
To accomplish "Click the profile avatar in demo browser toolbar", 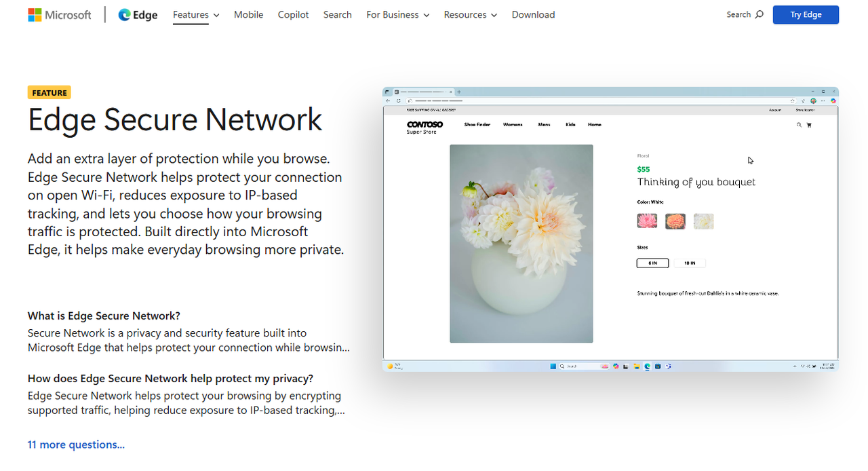I will click(813, 100).
